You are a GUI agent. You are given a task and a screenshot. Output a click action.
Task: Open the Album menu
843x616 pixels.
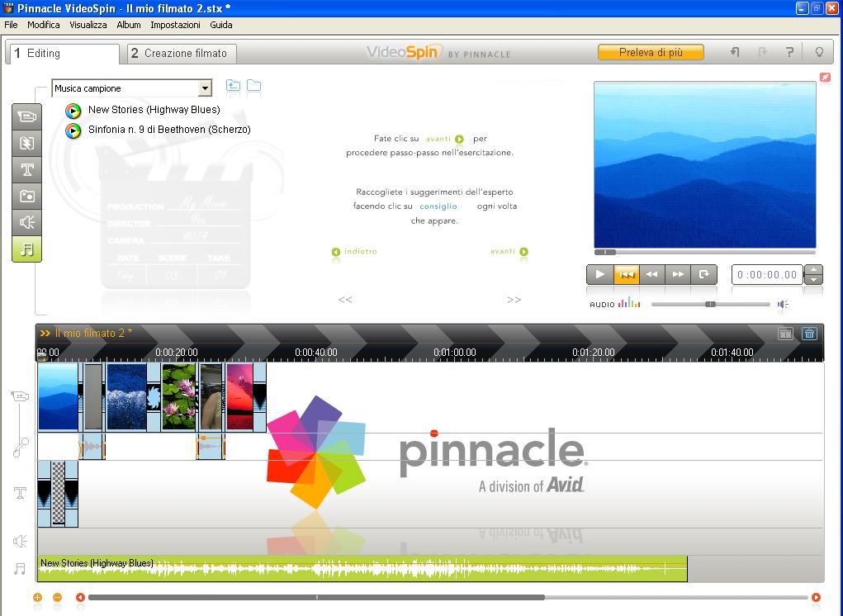tap(129, 25)
